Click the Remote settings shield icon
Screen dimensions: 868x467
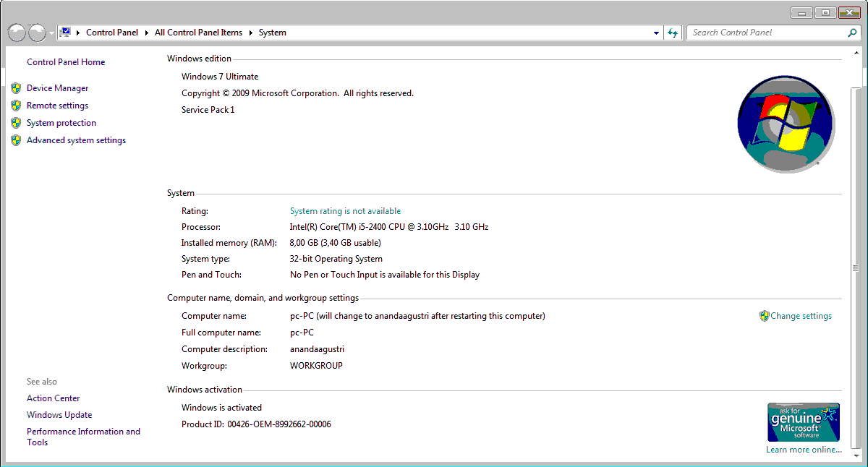(16, 106)
